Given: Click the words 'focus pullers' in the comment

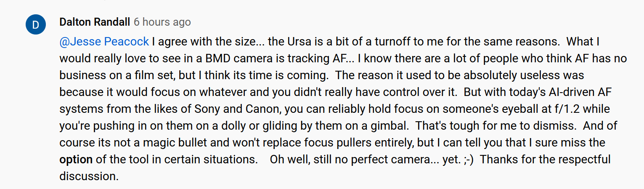Looking at the screenshot, I should (321, 143).
